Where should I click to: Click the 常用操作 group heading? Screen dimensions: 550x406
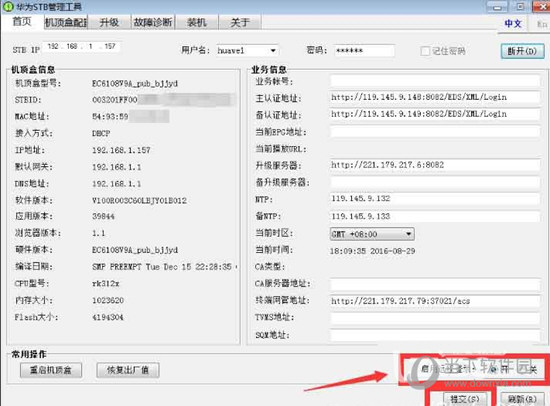(x=29, y=354)
